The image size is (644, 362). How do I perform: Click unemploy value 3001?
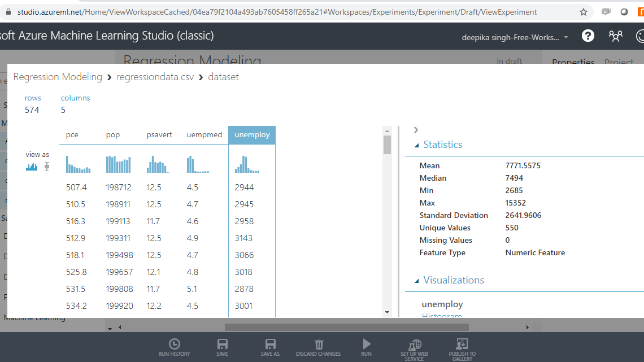click(x=243, y=306)
